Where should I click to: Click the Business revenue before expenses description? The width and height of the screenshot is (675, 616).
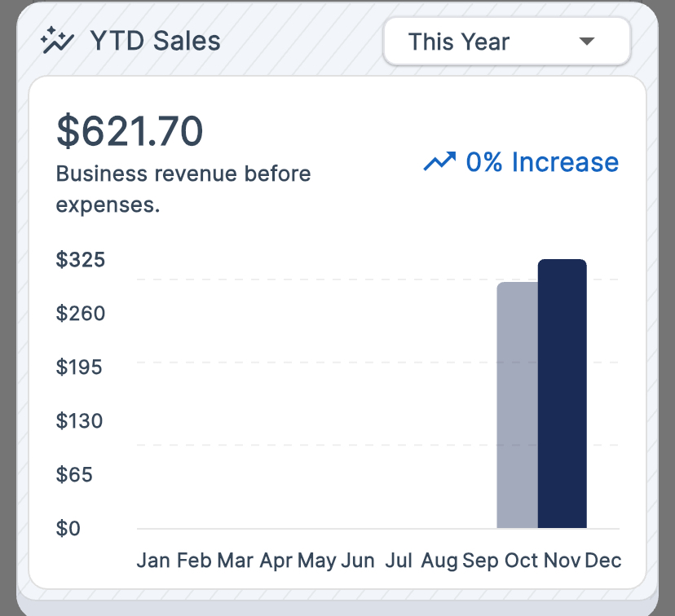click(x=183, y=189)
